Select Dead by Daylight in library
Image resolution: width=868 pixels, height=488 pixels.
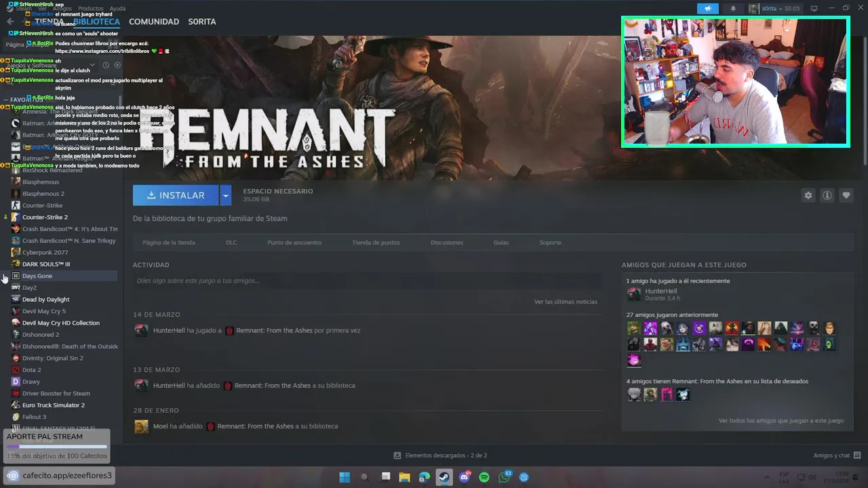pyautogui.click(x=64, y=300)
